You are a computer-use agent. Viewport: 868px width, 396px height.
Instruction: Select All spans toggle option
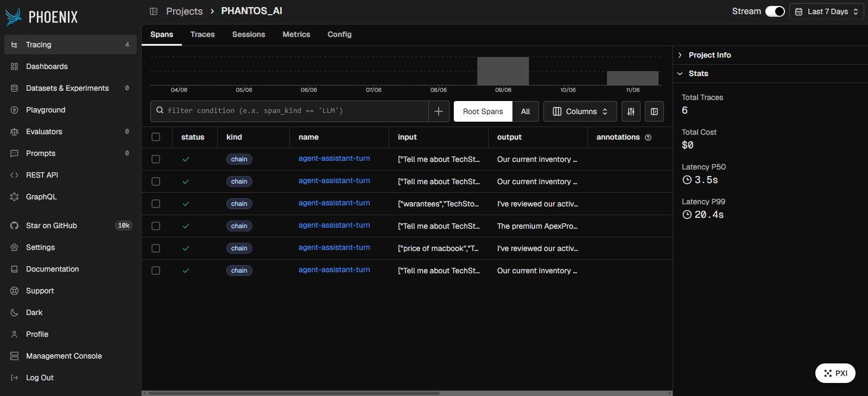coord(525,111)
